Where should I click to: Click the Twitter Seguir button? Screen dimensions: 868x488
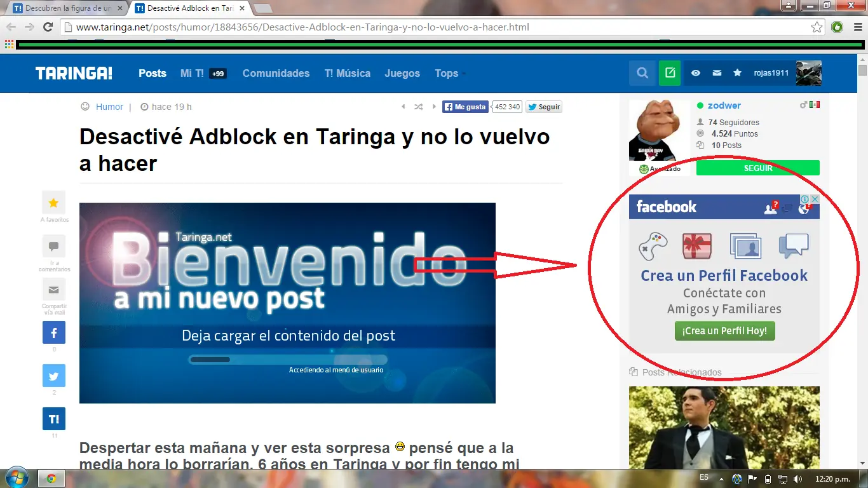tap(544, 107)
